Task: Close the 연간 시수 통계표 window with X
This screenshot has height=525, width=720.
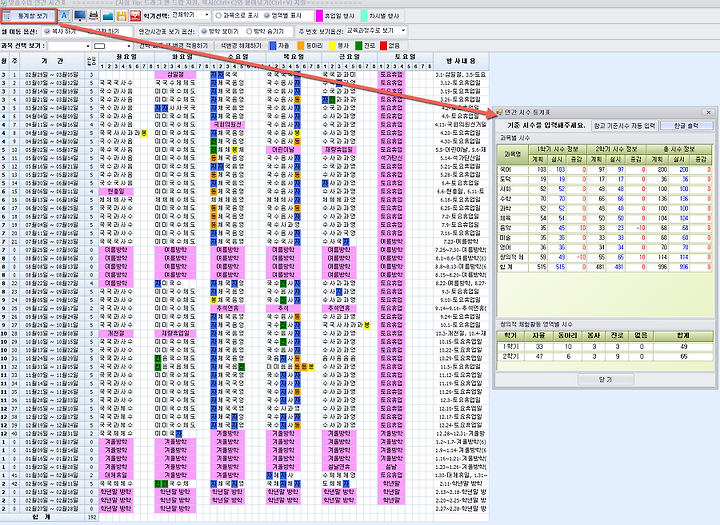Action: (x=708, y=113)
